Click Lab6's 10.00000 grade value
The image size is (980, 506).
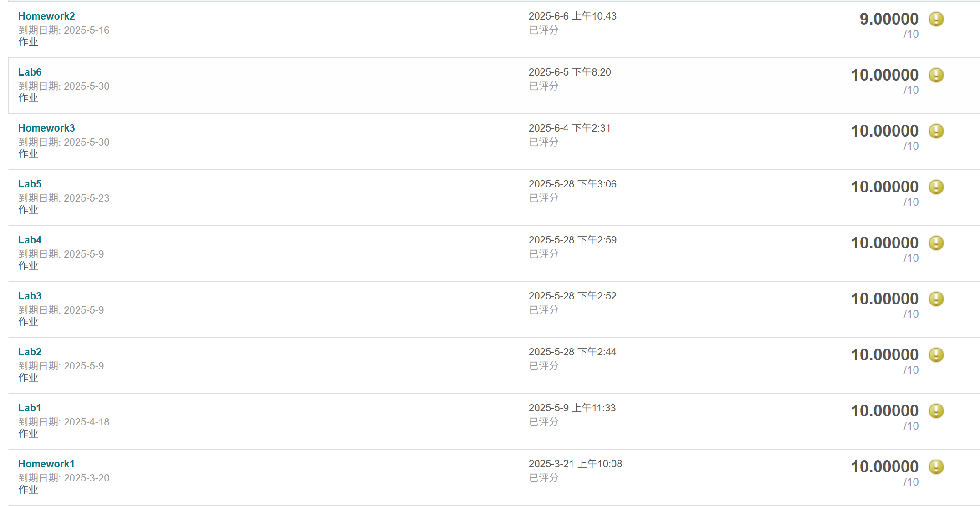(x=884, y=75)
